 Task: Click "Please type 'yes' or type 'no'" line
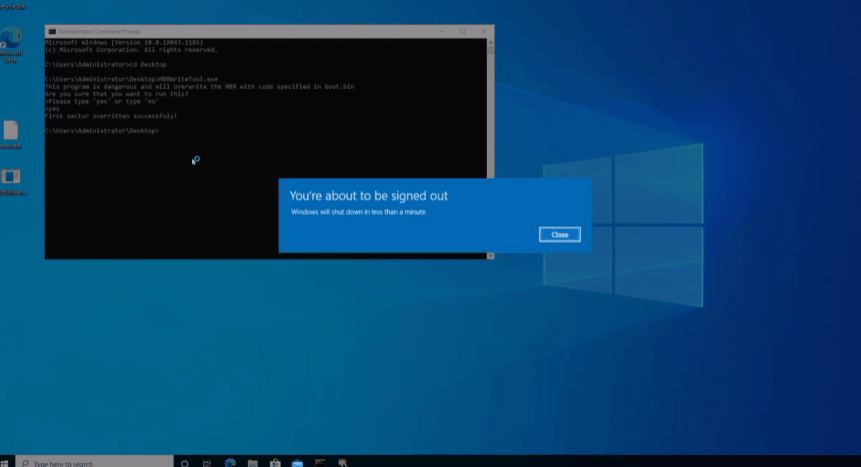102,101
